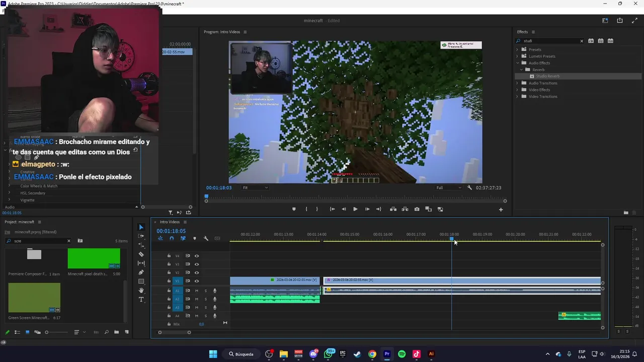
Task: Step back one frame
Action: (x=344, y=209)
